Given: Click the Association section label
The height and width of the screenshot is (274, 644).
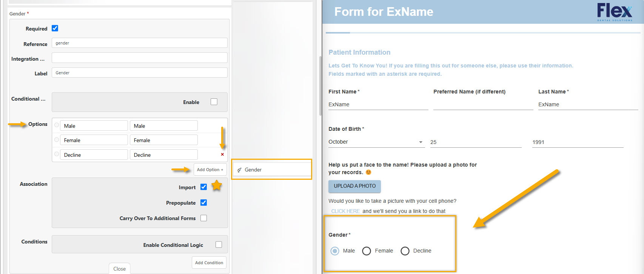Looking at the screenshot, I should point(34,184).
